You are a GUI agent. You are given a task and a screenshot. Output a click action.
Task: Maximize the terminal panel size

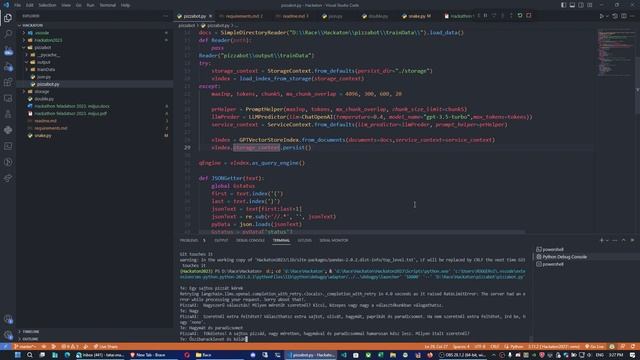(x=624, y=240)
